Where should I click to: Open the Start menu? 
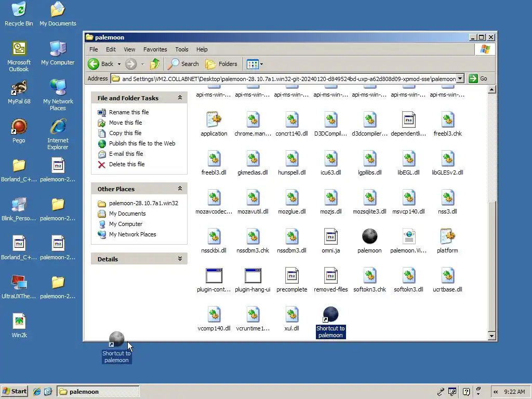click(14, 391)
